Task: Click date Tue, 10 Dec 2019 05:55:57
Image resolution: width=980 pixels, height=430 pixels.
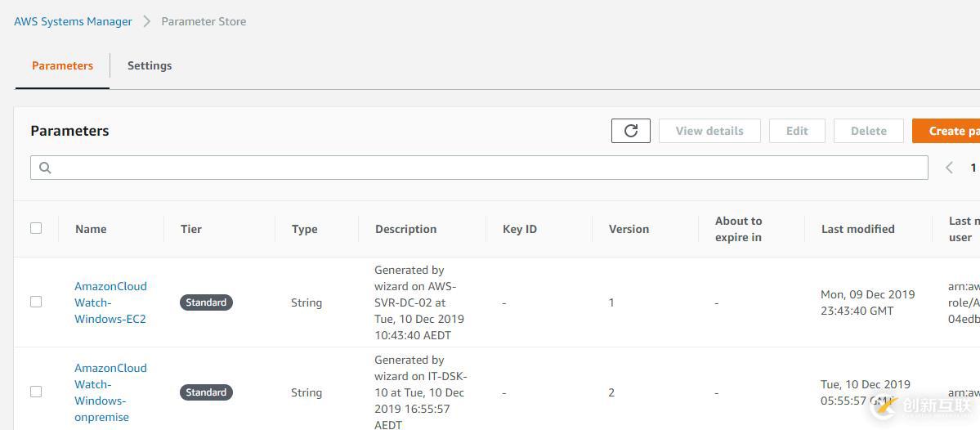Action: 865,392
